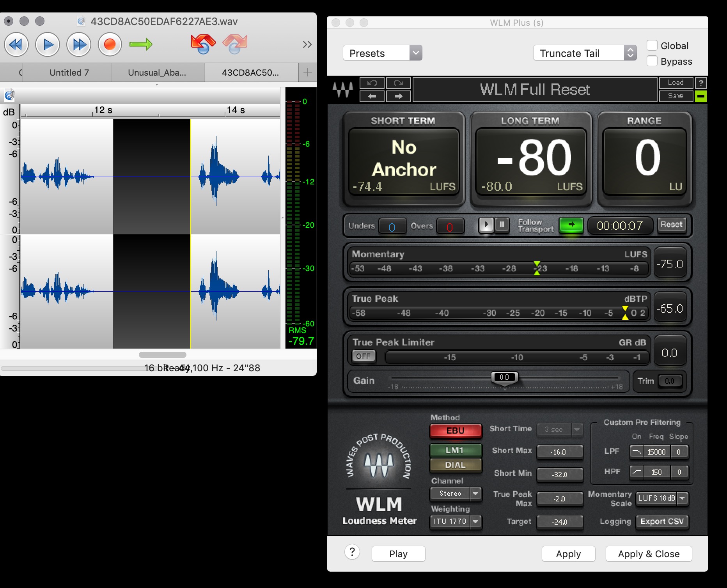This screenshot has width=727, height=588.
Task: Toggle the Bypass checkbox
Action: 652,61
